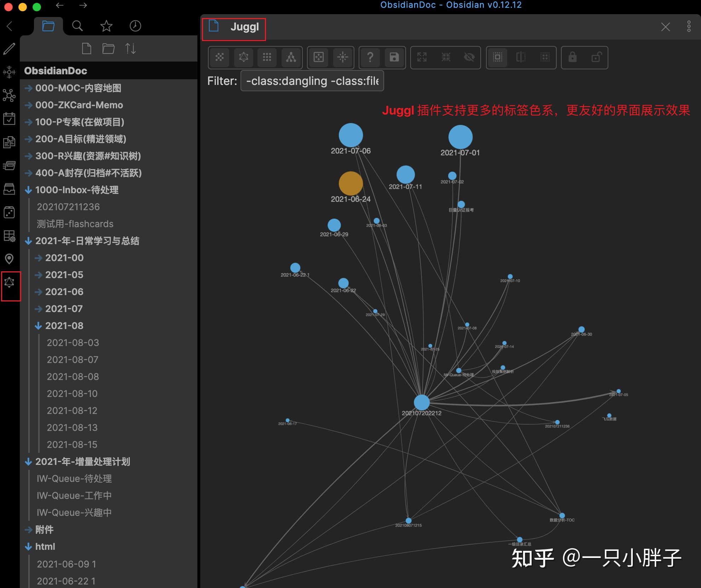Open the note 测试用-flashcards

pyautogui.click(x=75, y=224)
